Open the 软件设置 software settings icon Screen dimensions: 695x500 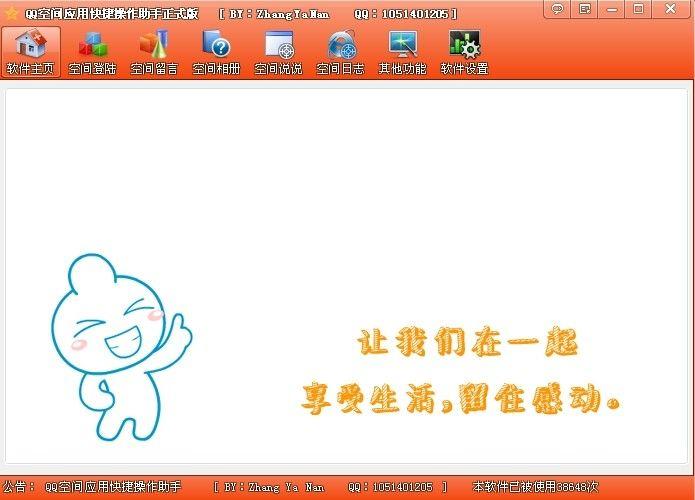click(464, 52)
